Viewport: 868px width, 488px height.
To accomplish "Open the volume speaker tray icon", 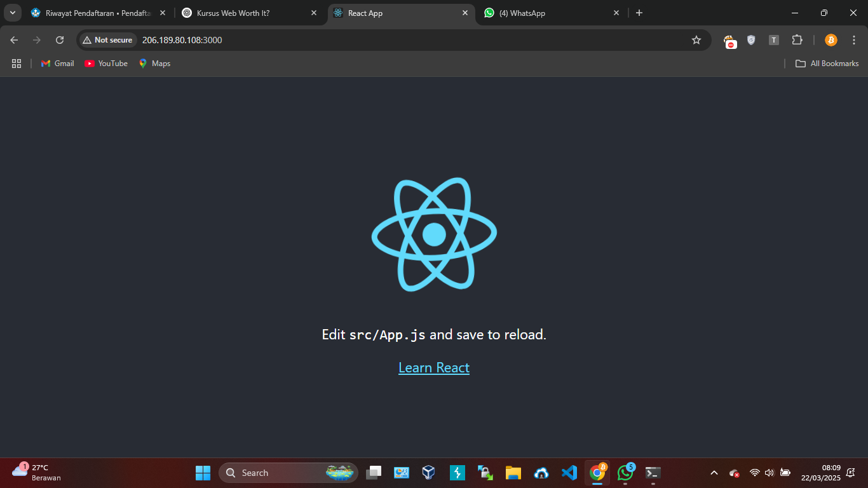I will click(x=770, y=473).
